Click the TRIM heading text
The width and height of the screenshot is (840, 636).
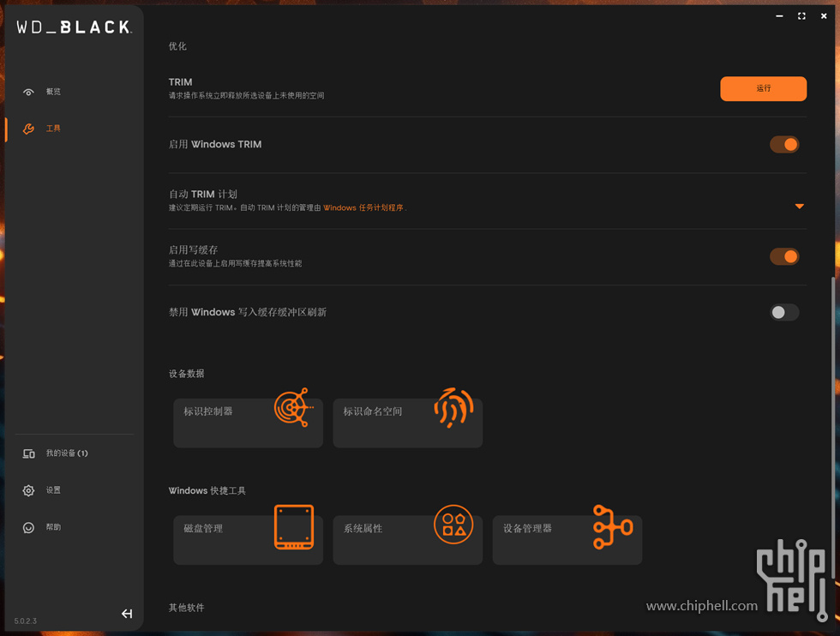click(x=180, y=82)
